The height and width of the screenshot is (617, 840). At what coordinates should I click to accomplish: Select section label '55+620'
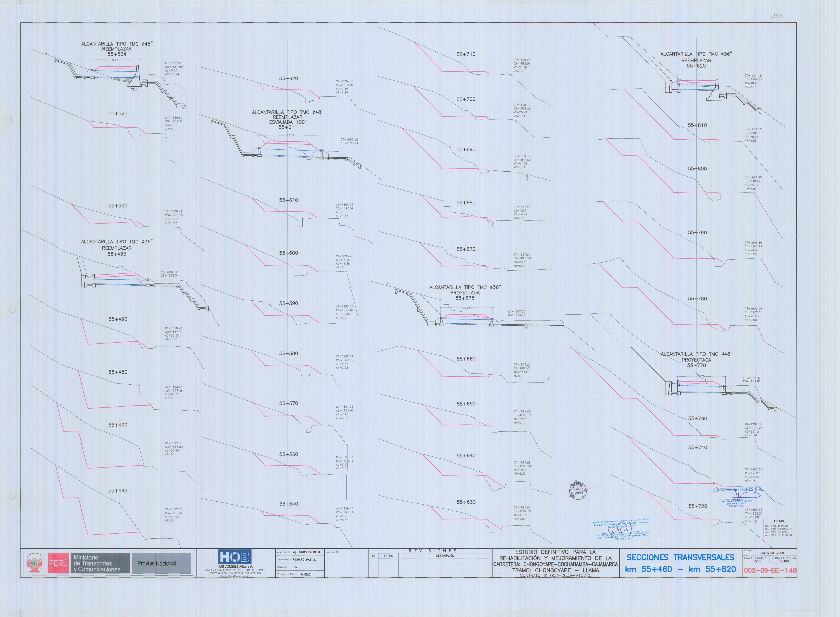289,78
